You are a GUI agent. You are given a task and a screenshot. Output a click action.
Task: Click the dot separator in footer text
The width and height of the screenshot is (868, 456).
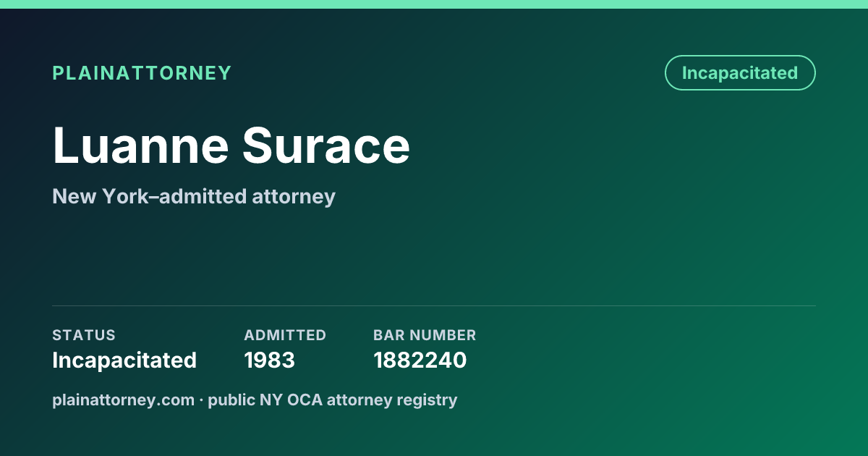(201, 400)
